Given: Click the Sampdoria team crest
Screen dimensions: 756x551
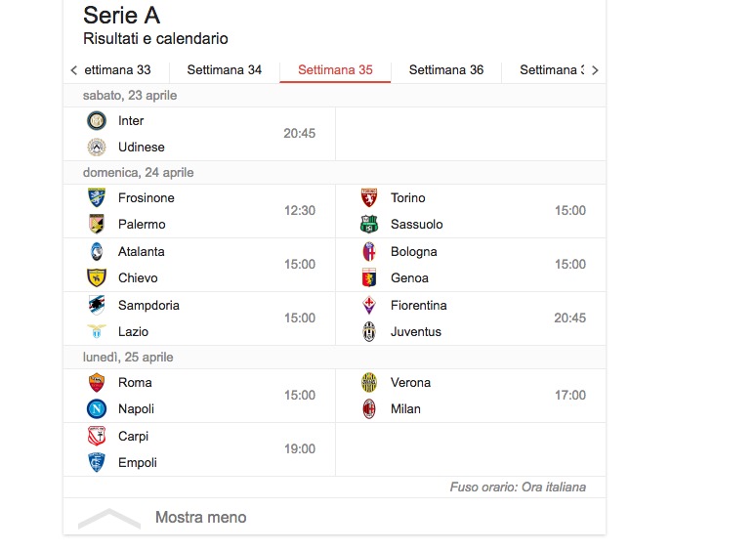Looking at the screenshot, I should click(x=96, y=306).
